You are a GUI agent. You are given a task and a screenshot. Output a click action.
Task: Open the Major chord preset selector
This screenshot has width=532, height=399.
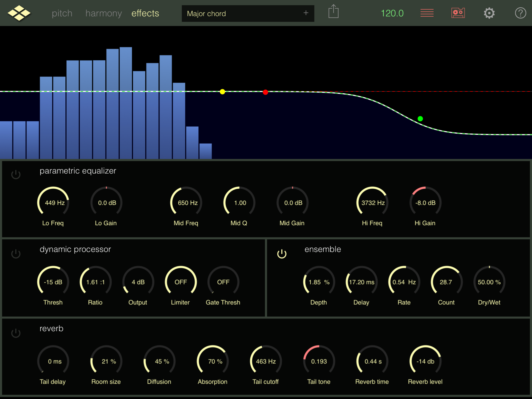240,13
